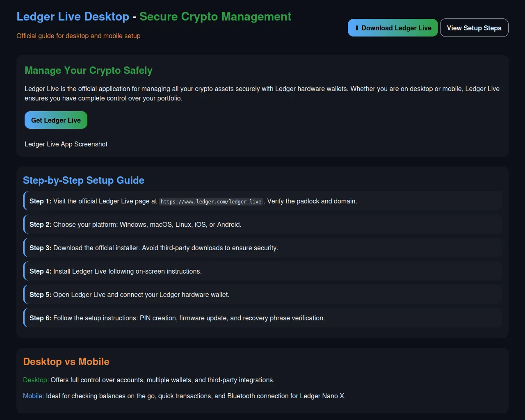The width and height of the screenshot is (525, 420).
Task: Click the paragraph starting 'Ledger Live is the official application'
Action: 262,94
